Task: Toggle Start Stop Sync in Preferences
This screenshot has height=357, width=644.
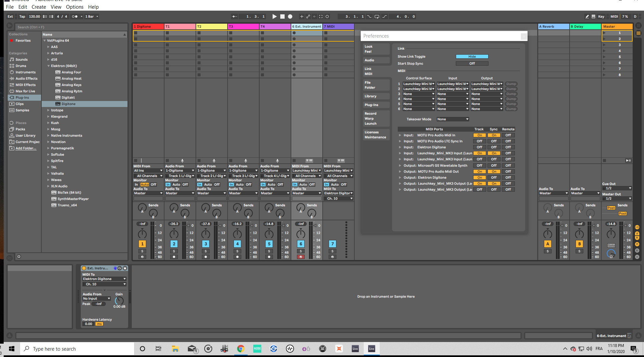Action: pos(472,64)
